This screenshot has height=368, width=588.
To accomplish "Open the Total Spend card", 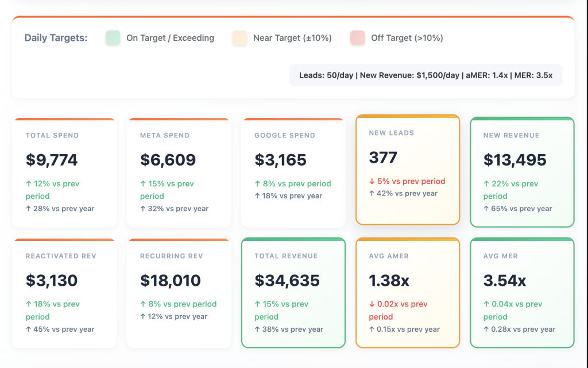I will (64, 172).
